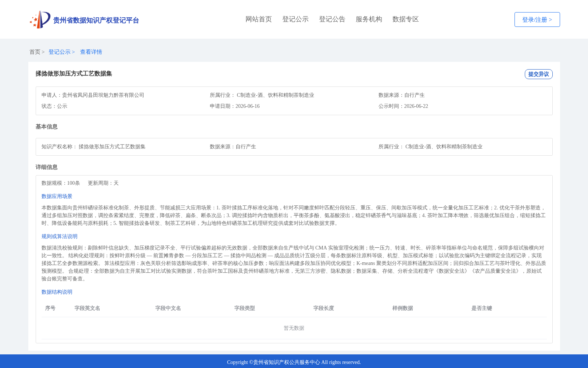588x368 pixels.
Task: Click the 序号 column header
Action: [x=50, y=308]
